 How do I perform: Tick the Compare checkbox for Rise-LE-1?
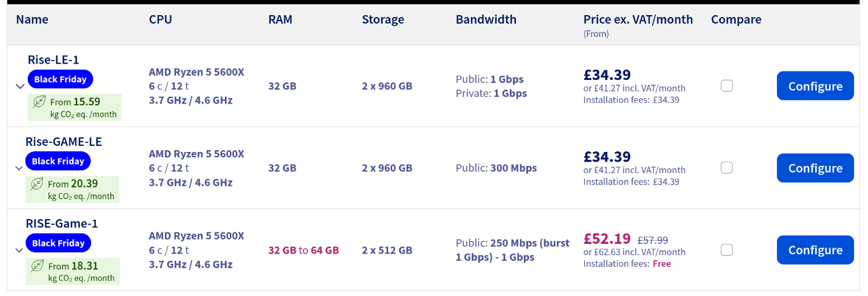[x=727, y=85]
